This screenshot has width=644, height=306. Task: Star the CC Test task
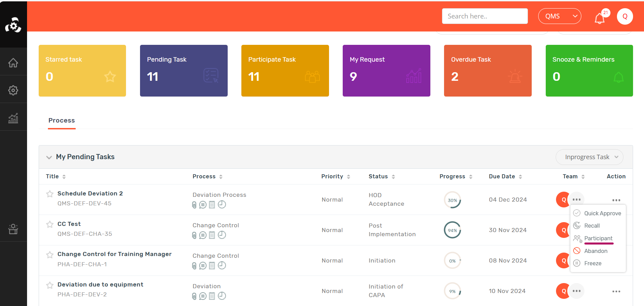click(50, 225)
